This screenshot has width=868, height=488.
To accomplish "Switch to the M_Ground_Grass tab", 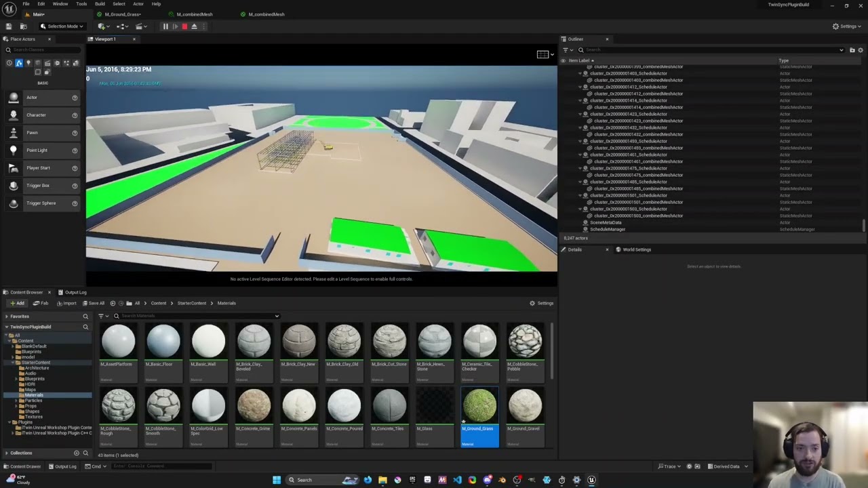I will pos(123,14).
